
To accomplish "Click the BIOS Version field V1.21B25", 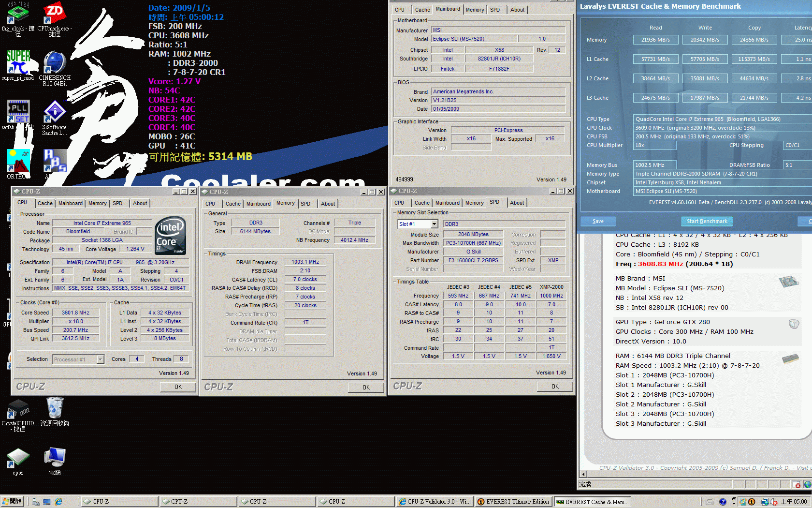I will point(498,100).
